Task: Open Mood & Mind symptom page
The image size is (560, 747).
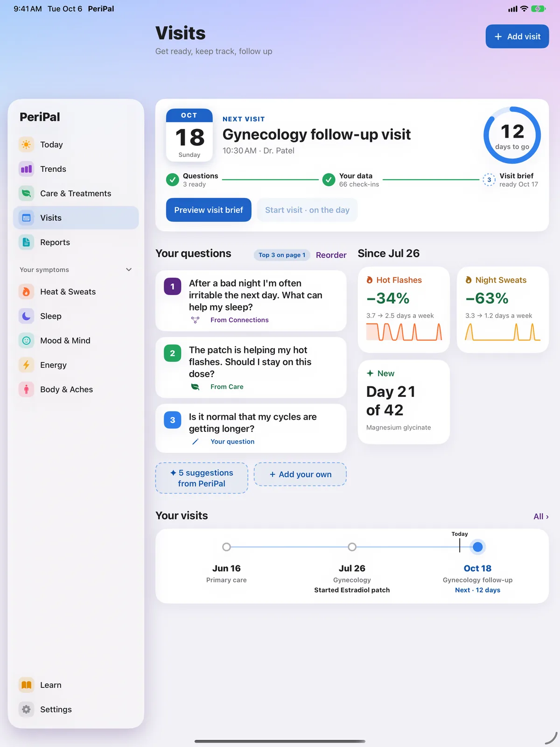Action: point(76,341)
